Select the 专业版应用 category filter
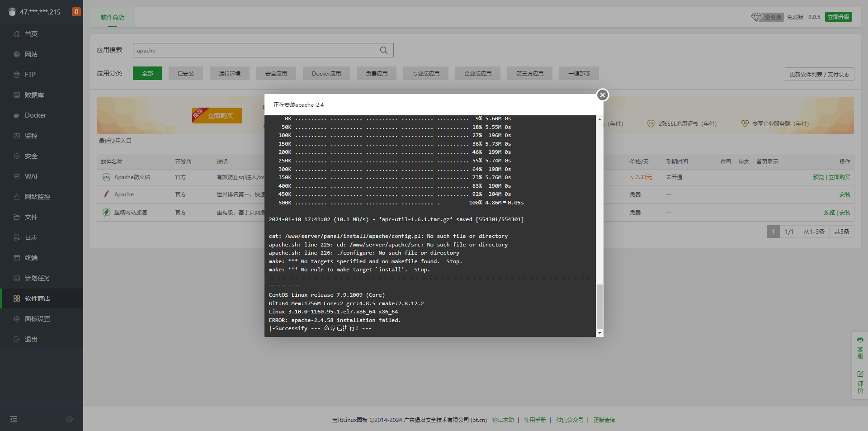Image resolution: width=868 pixels, height=431 pixels. 426,73
